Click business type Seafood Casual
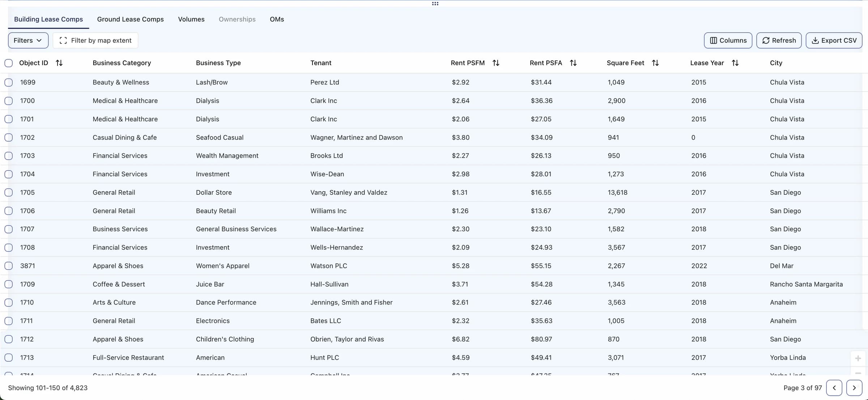Viewport: 868px width, 400px height. 220,138
